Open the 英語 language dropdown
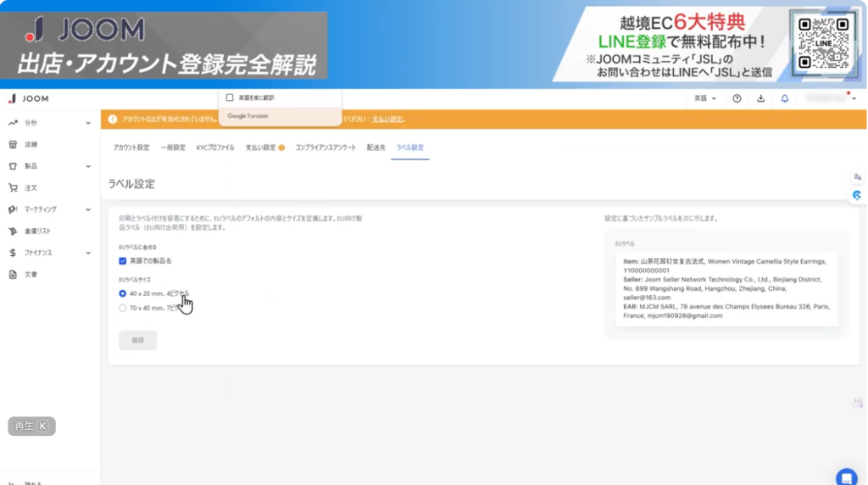This screenshot has height=485, width=868. click(x=704, y=98)
